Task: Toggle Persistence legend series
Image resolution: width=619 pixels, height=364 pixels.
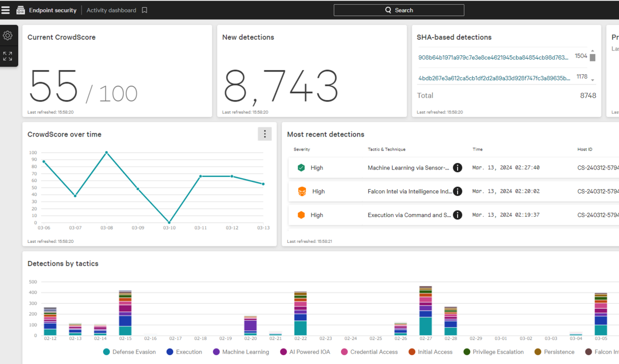Action: click(x=554, y=352)
